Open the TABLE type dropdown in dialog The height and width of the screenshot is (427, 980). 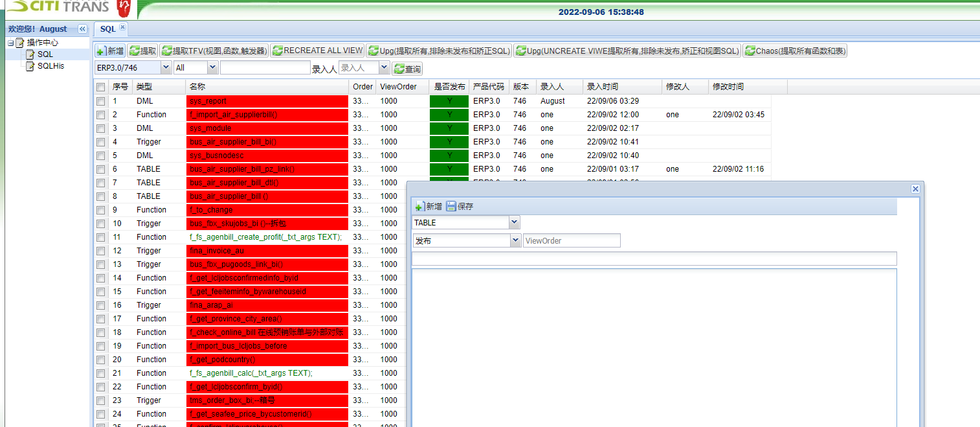coord(515,222)
